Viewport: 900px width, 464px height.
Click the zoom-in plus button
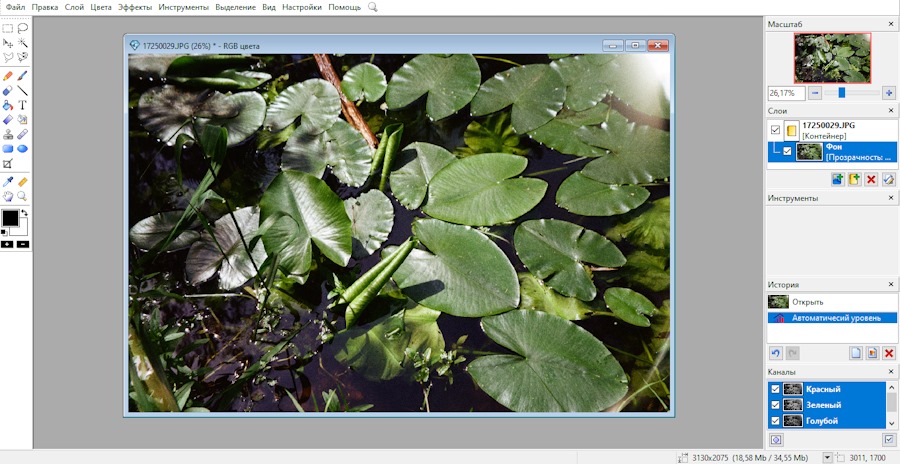click(x=888, y=92)
